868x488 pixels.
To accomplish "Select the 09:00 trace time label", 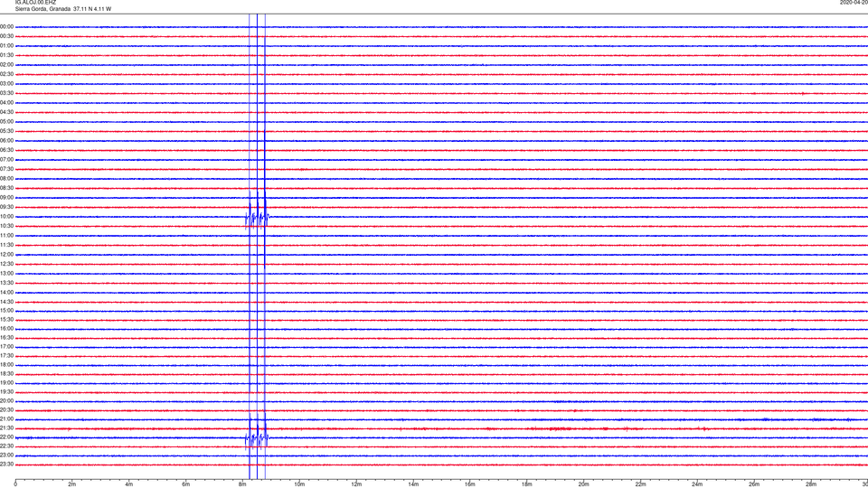I will pyautogui.click(x=6, y=198).
